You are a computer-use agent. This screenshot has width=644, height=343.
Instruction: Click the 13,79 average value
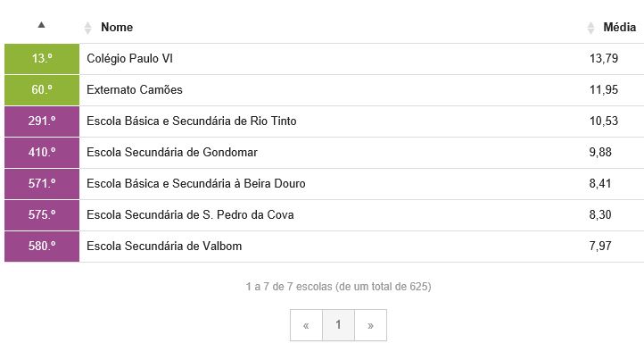point(604,58)
